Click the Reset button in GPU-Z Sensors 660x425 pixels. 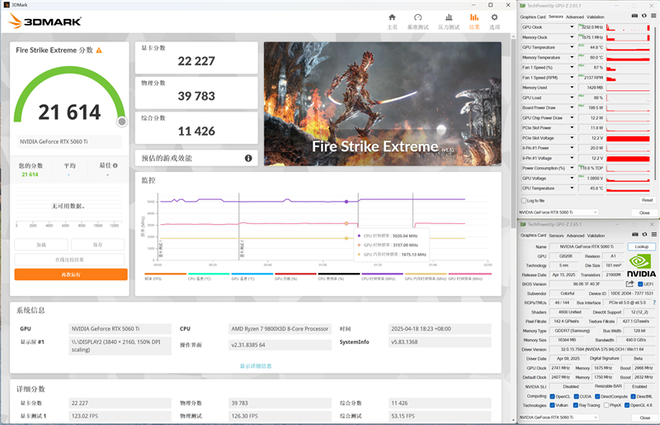[x=647, y=200]
